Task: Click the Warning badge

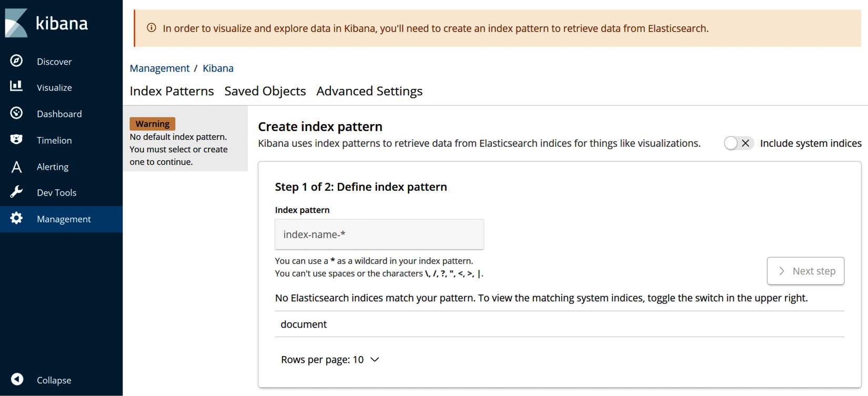Action: click(153, 124)
